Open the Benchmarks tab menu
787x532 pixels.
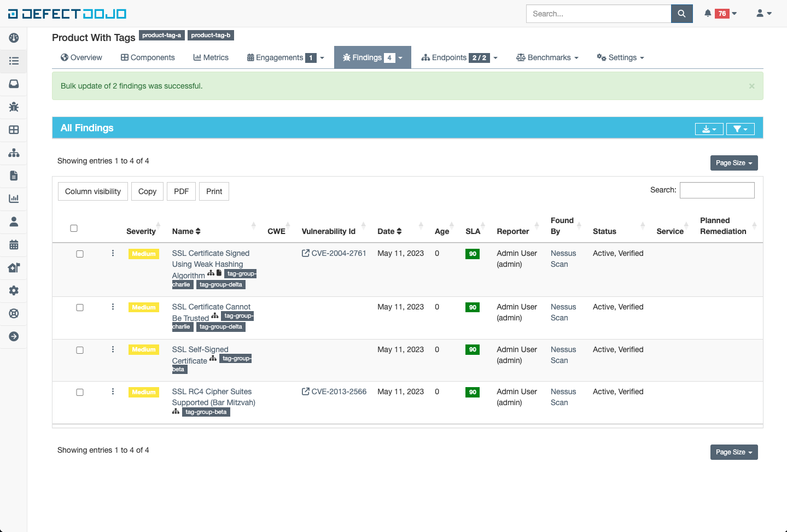[x=547, y=57]
